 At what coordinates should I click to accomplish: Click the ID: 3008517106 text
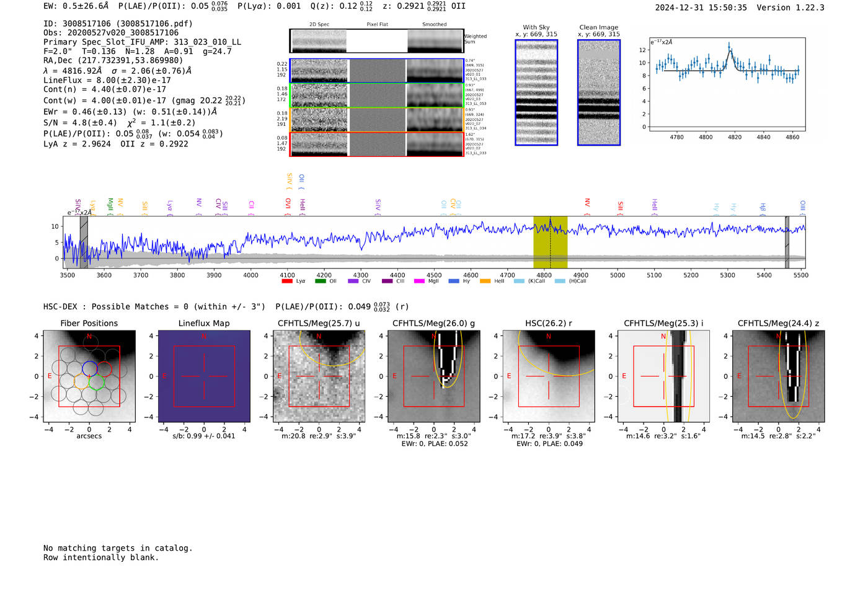(118, 24)
